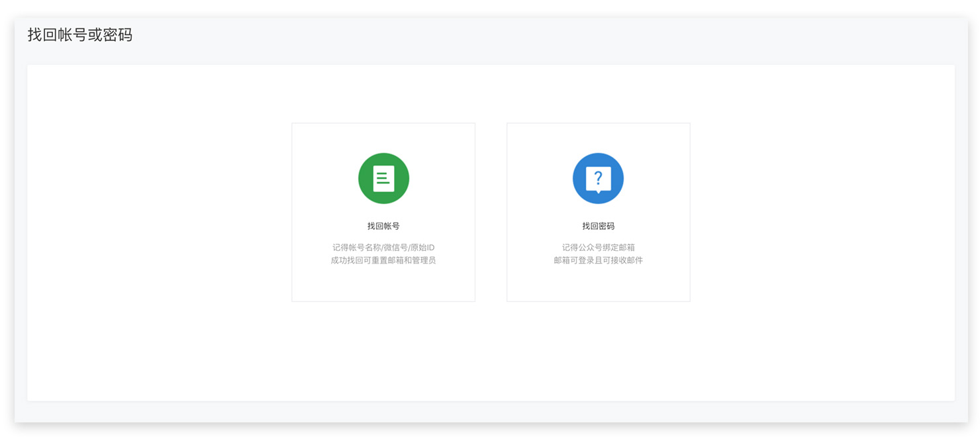980x437 pixels.
Task: Click the white page glyph inside the green circle
Action: (x=383, y=179)
